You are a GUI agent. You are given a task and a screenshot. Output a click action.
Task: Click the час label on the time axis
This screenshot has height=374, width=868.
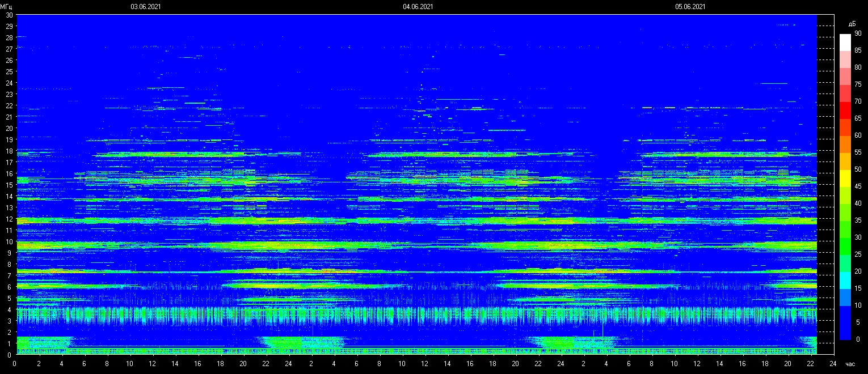(850, 364)
